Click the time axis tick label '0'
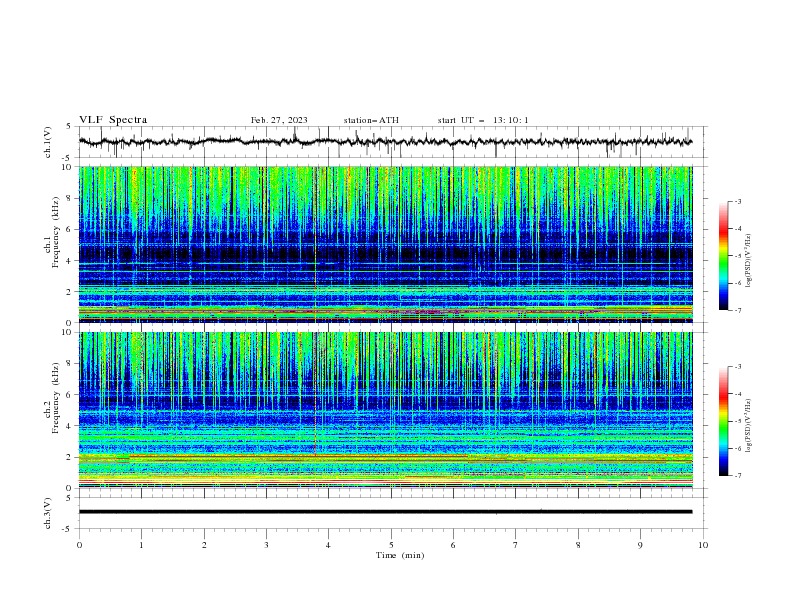Screen dimensions: 792x612 point(79,545)
